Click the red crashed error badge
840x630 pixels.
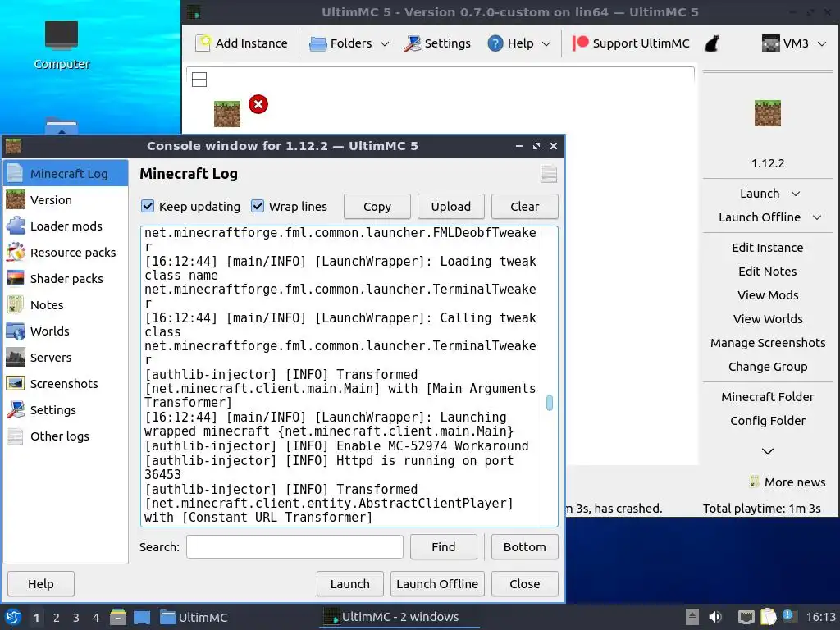coord(258,104)
